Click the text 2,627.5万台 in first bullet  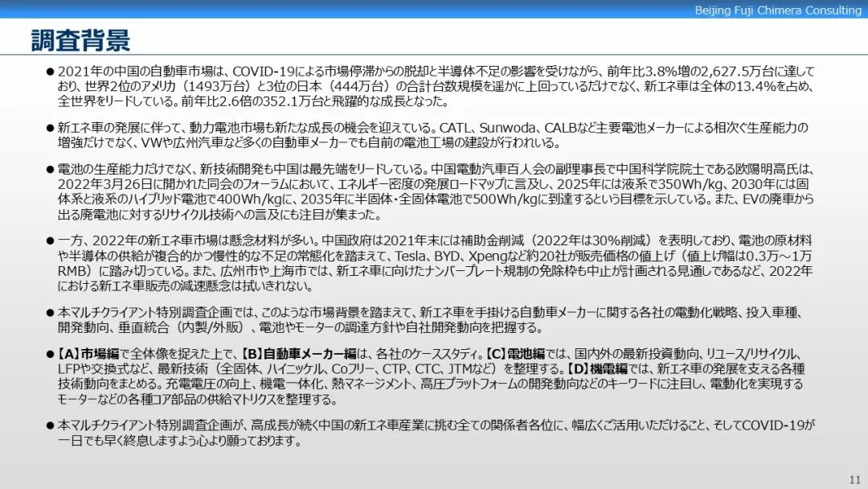737,72
